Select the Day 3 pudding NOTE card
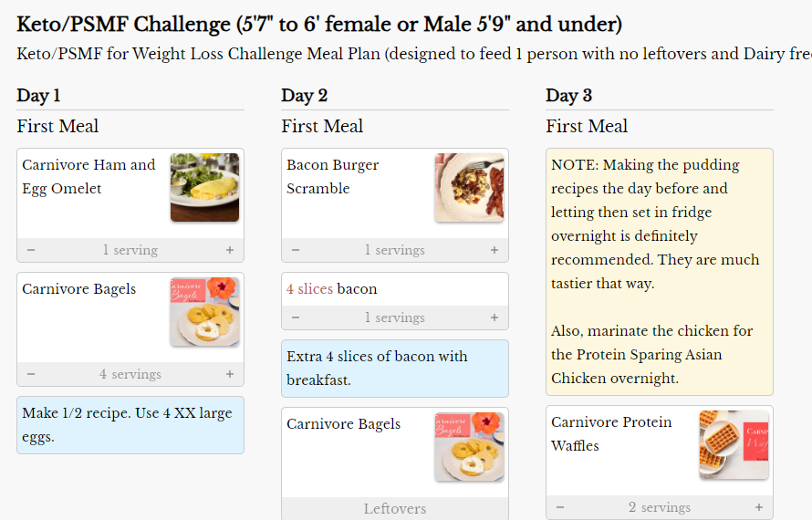Viewport: 812px width, 520px height. tap(659, 272)
